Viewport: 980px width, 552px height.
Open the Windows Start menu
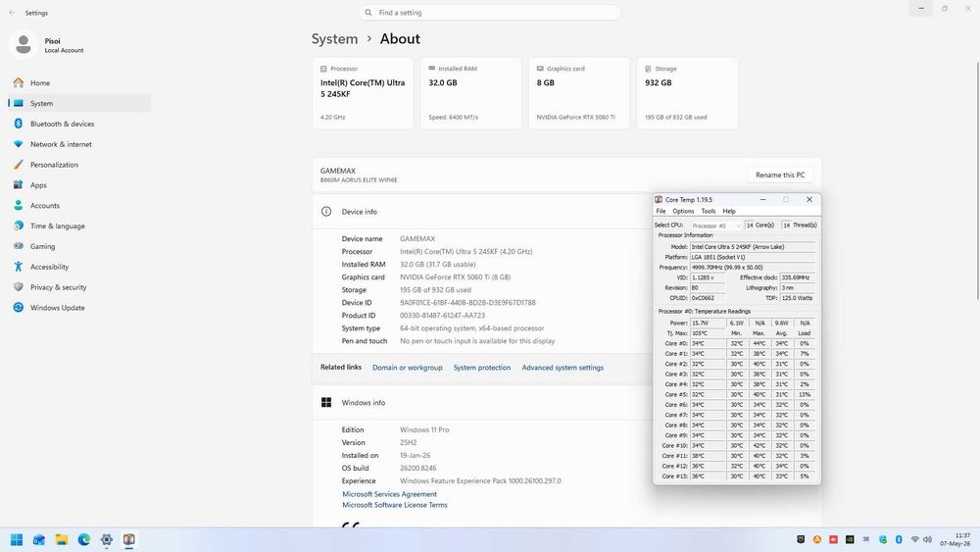(x=17, y=539)
